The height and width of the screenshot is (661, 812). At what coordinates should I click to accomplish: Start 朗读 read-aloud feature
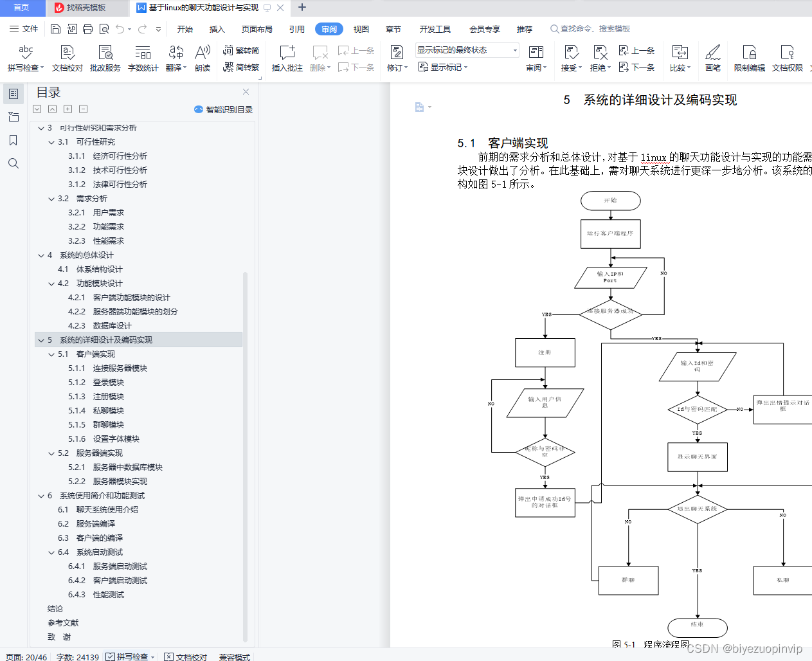(x=203, y=58)
